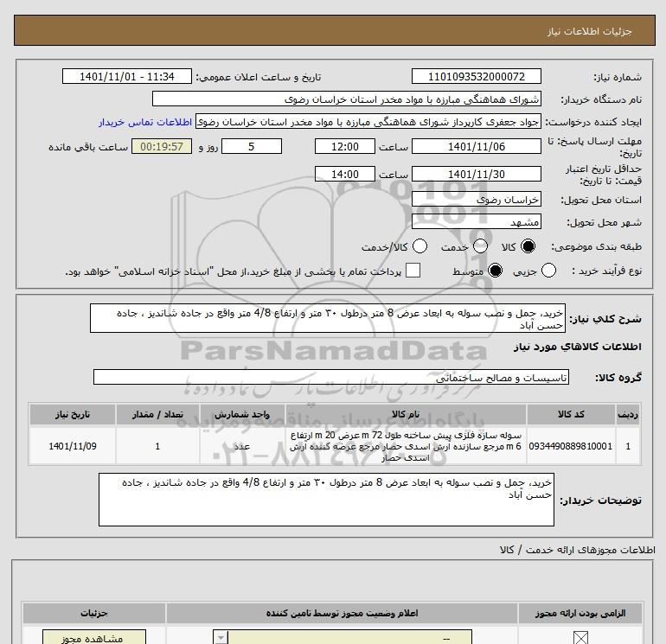Click the need date cell 1401/11/09
The height and width of the screenshot is (644, 666).
(x=72, y=446)
